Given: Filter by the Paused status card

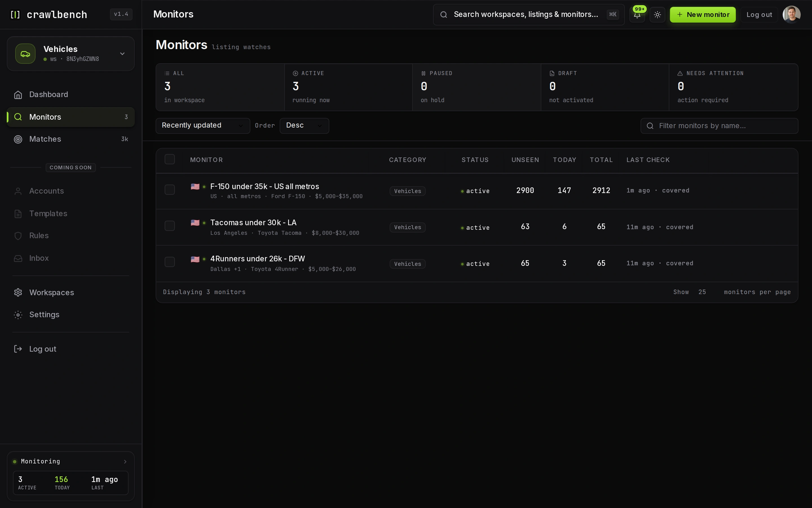Looking at the screenshot, I should 476,87.
